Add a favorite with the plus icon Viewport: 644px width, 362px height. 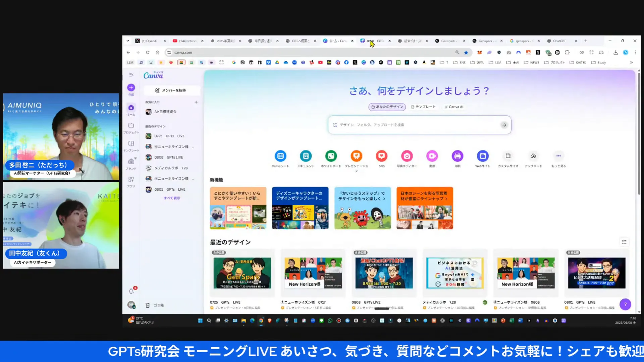[196, 102]
